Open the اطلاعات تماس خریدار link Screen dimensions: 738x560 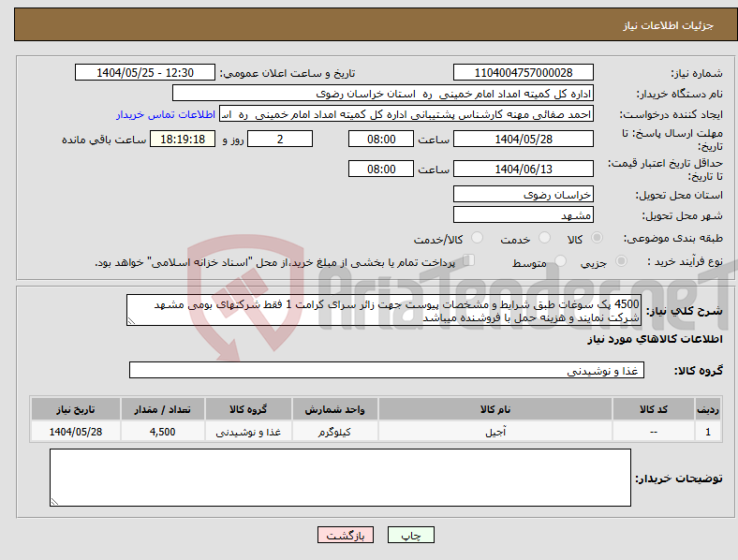(x=166, y=114)
